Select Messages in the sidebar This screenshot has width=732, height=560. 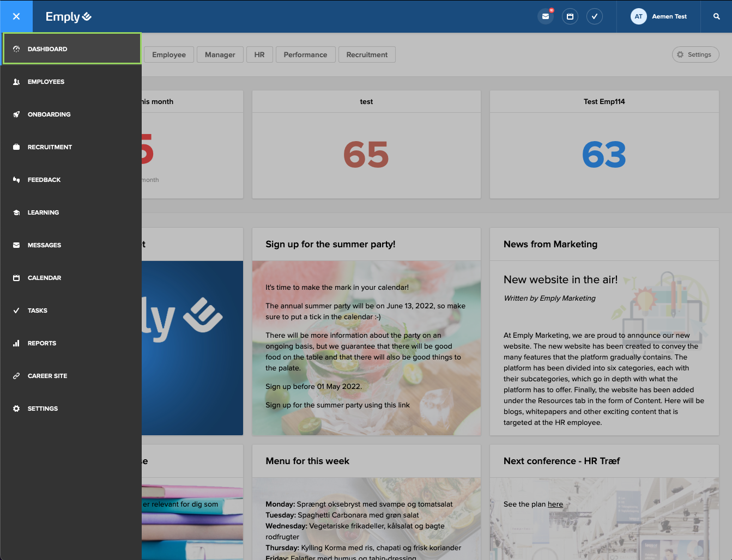tap(44, 245)
